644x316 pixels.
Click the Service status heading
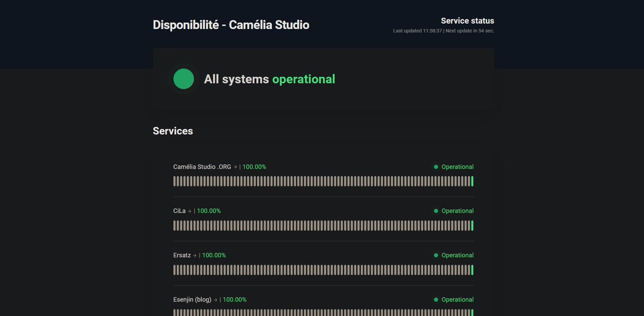tap(467, 21)
